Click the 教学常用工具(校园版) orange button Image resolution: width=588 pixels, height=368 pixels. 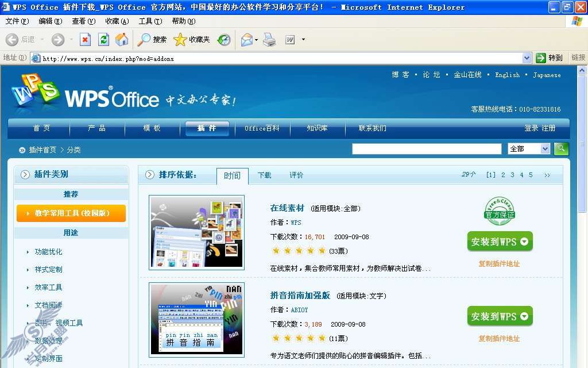click(x=71, y=213)
